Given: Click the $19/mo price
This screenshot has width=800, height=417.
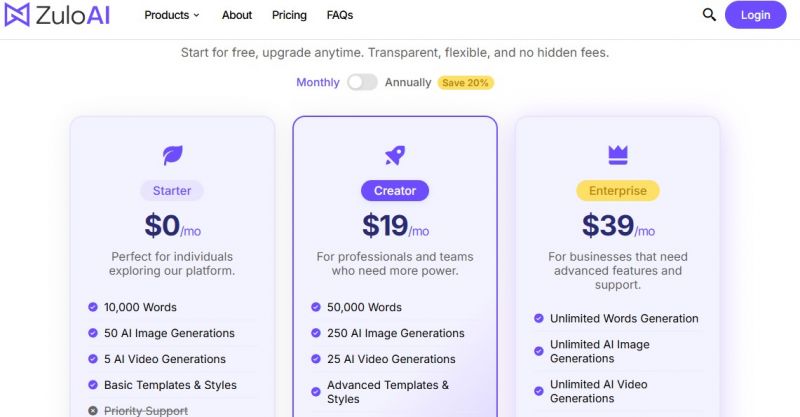Looking at the screenshot, I should [x=395, y=226].
